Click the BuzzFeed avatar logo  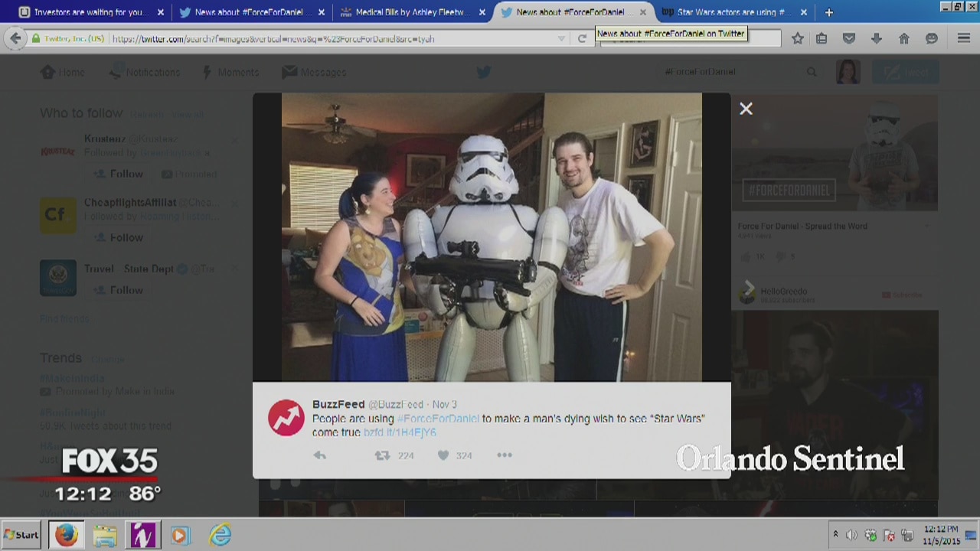click(x=286, y=418)
